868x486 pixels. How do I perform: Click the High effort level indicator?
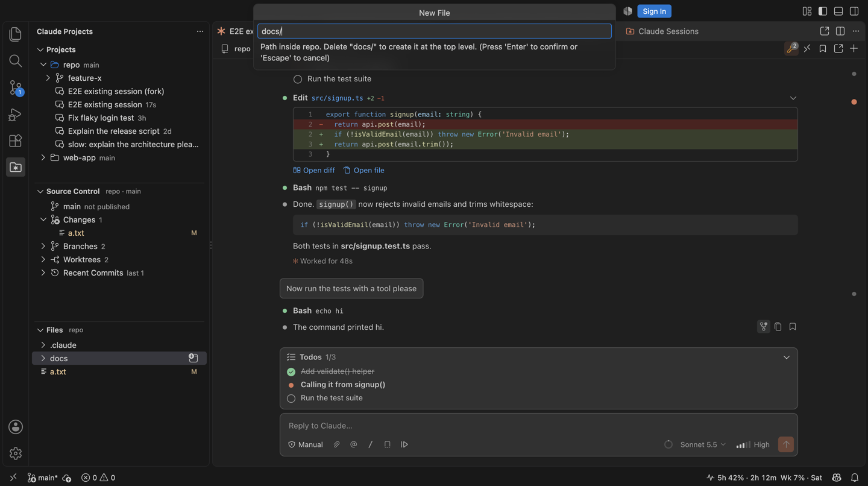[753, 444]
